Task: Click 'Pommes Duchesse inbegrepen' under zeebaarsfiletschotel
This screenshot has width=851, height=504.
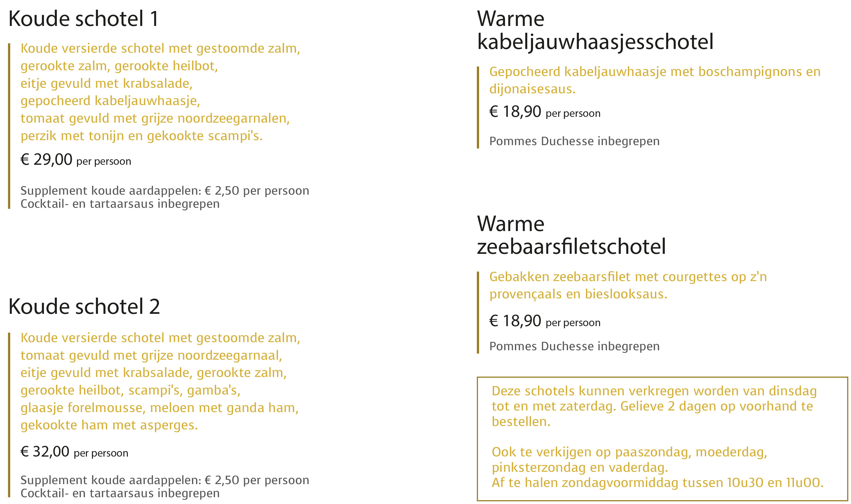Action: tap(574, 346)
